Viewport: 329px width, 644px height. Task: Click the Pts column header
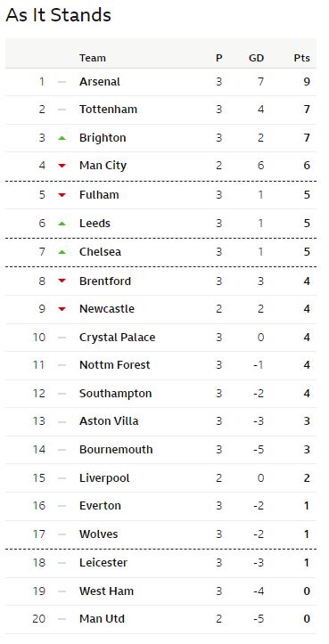coord(302,58)
